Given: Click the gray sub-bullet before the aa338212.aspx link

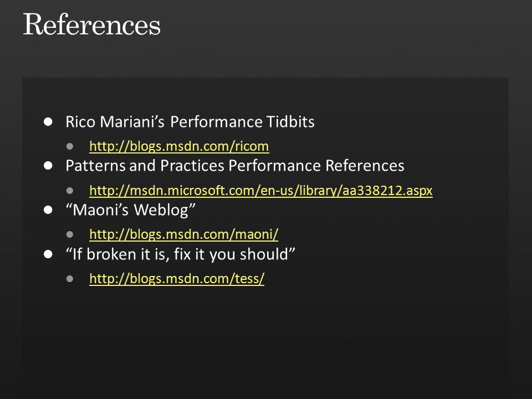Looking at the screenshot, I should (x=70, y=191).
